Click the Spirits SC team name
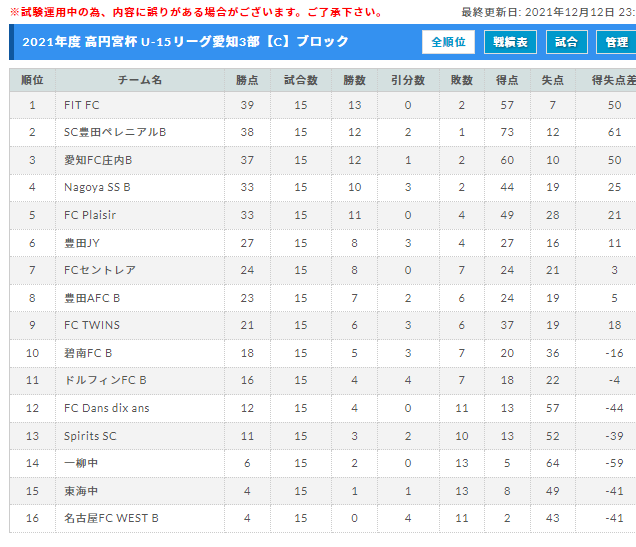The width and height of the screenshot is (636, 547). 90,436
